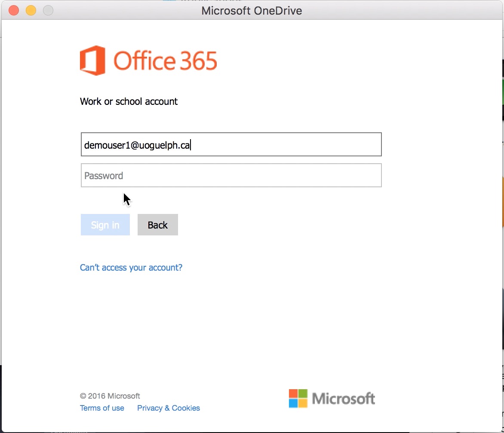Viewport: 504px width, 433px height.
Task: Minimize the OneDrive window with the yellow button
Action: pyautogui.click(x=31, y=11)
